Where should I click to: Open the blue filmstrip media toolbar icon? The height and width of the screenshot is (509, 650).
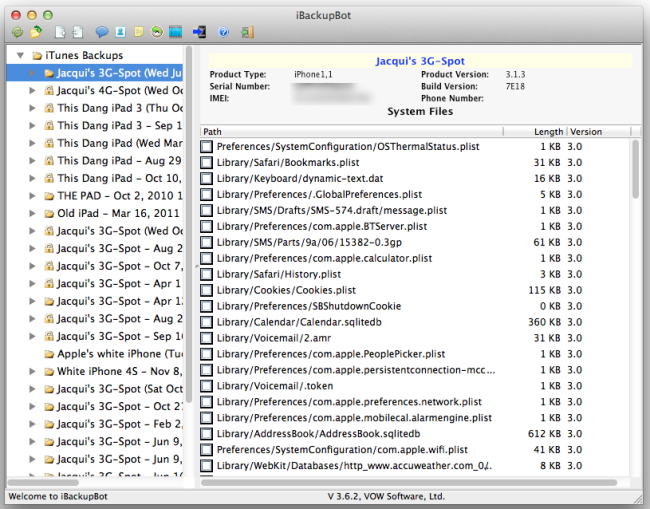176,32
